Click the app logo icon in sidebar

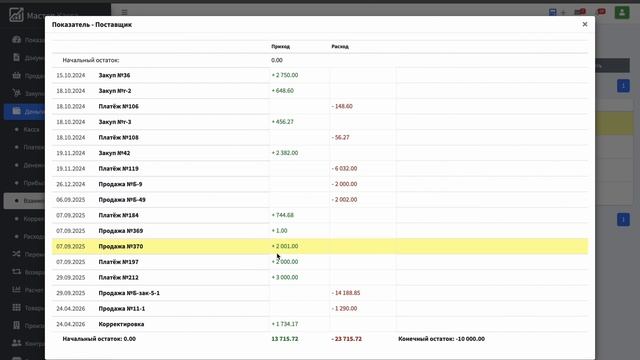tap(16, 15)
